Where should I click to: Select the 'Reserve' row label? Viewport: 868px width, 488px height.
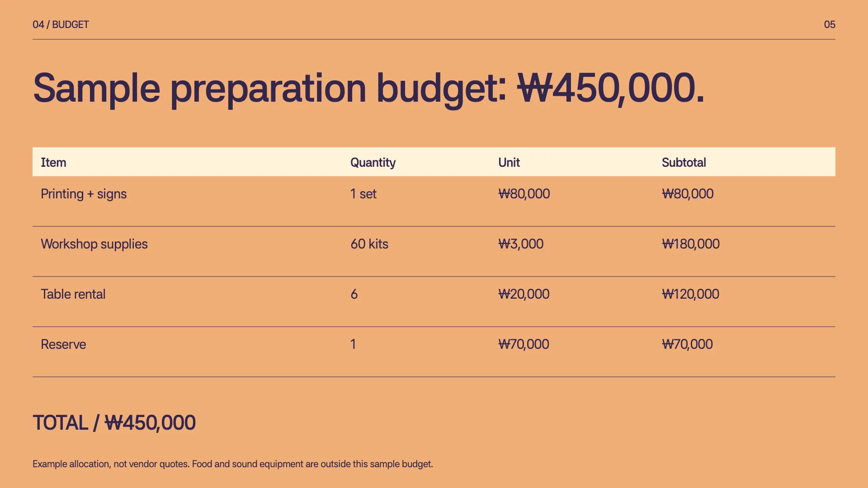[63, 344]
